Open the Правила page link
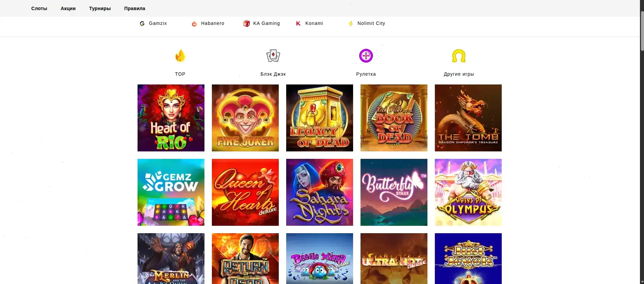This screenshot has width=644, height=284. coord(135,8)
